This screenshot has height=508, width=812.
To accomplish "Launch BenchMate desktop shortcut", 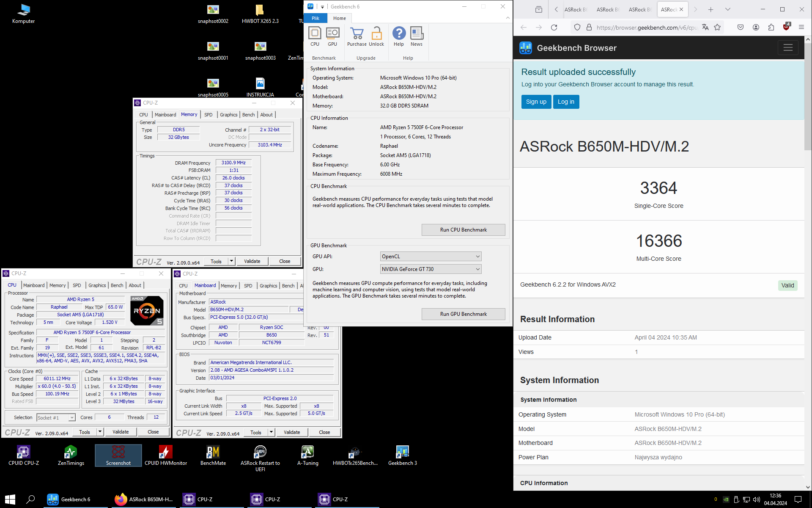I will pyautogui.click(x=213, y=456).
